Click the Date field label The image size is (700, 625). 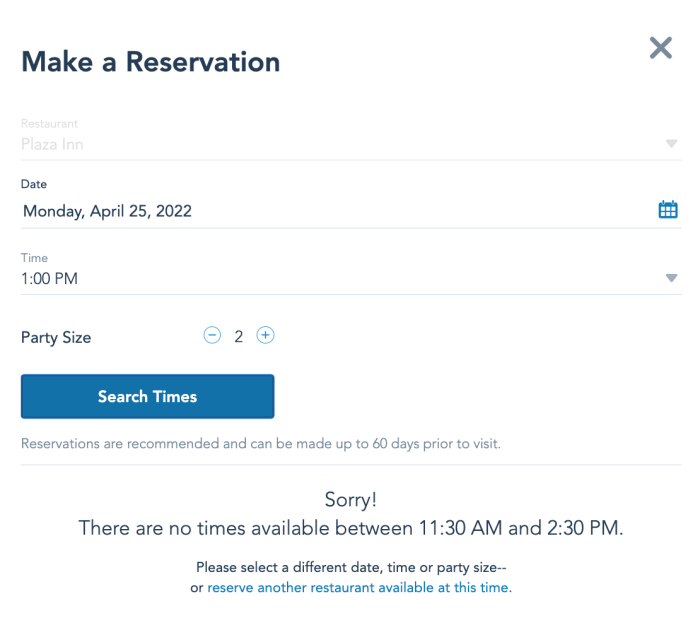point(34,184)
